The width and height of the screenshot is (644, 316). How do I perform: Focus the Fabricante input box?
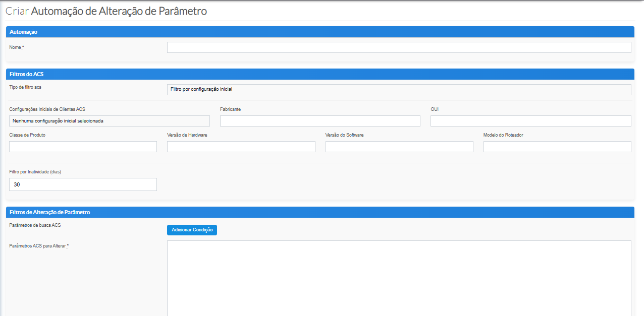[320, 121]
